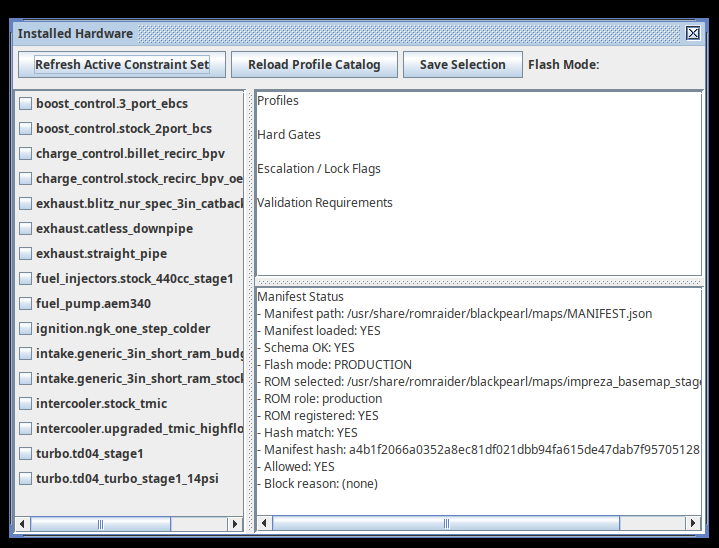
Task: Tick the exhaust.straight_pipe checkbox
Action: coord(26,254)
